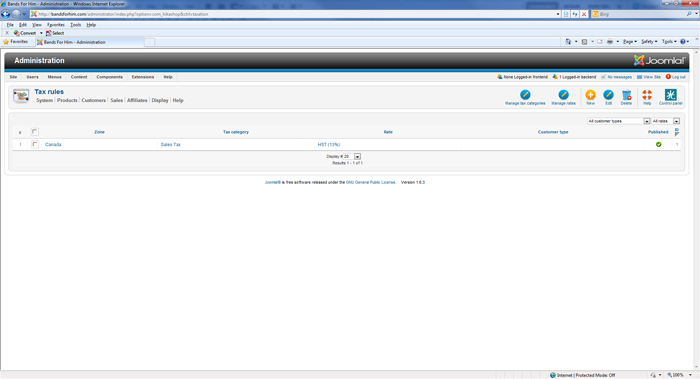Click the Joomla! logo in header
The height and width of the screenshot is (379, 700).
coord(659,60)
